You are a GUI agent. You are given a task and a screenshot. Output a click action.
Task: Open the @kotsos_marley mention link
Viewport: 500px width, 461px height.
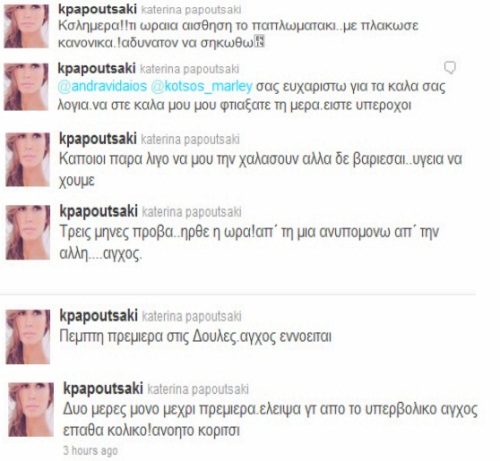(201, 86)
